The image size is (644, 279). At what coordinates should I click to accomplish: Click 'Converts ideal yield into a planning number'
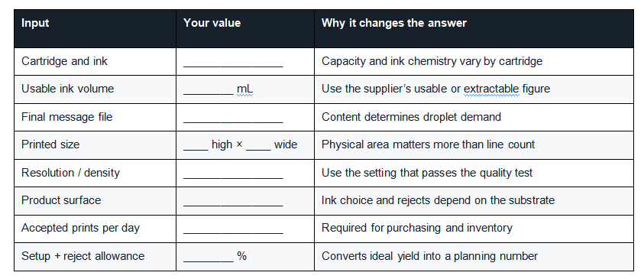pyautogui.click(x=429, y=256)
